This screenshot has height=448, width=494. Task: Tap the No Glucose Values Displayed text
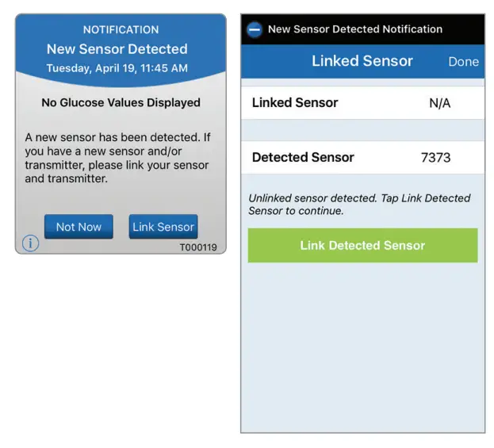pos(121,102)
